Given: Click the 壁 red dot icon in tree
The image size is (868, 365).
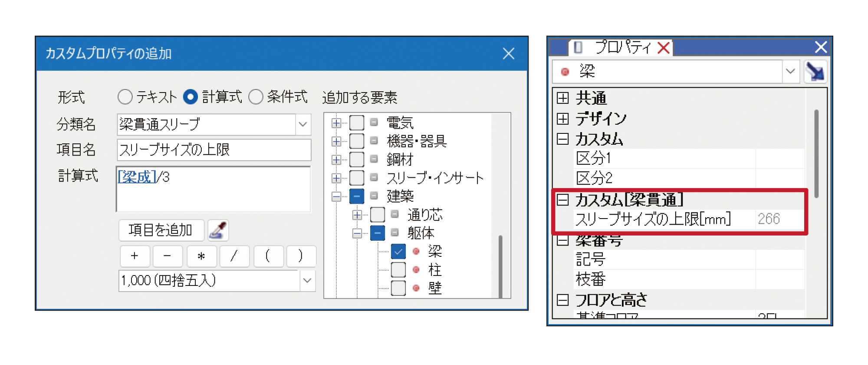Looking at the screenshot, I should tap(416, 288).
